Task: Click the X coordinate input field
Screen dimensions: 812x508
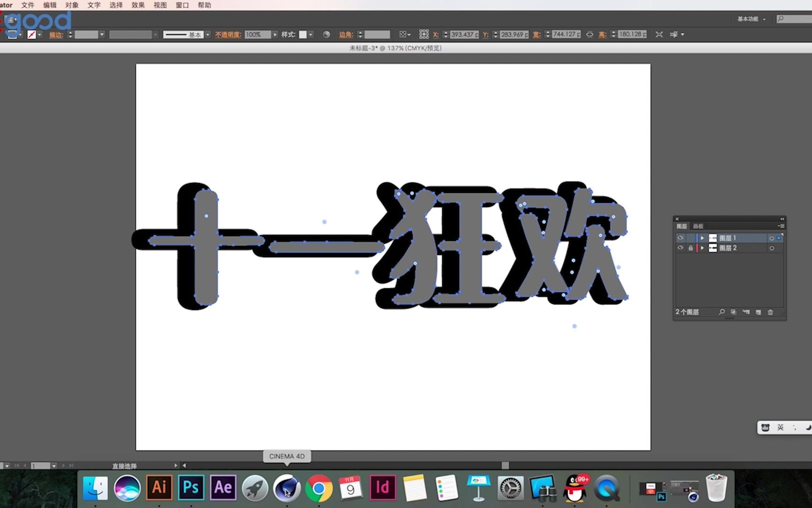Action: [x=463, y=34]
